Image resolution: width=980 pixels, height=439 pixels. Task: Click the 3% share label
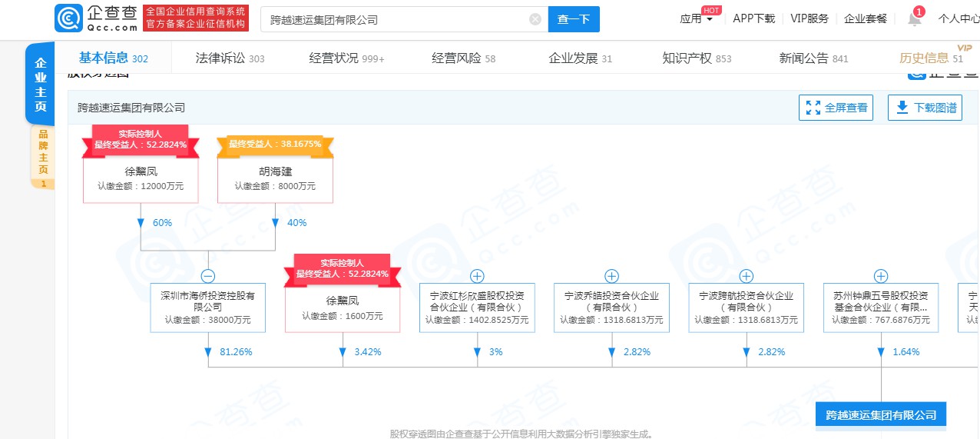coord(495,352)
